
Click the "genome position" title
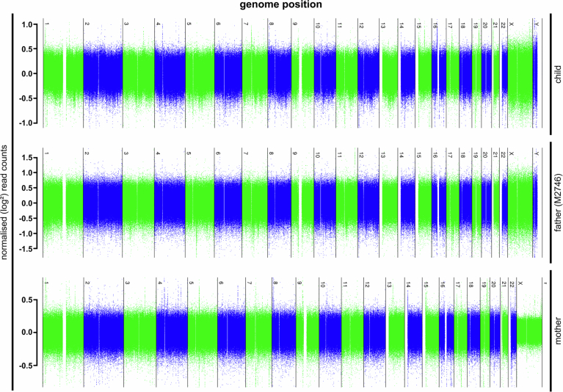click(281, 4)
